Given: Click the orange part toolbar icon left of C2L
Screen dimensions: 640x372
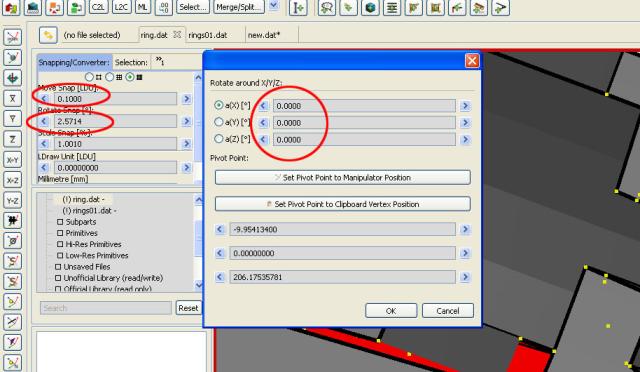Looking at the screenshot, I should tap(55, 7).
